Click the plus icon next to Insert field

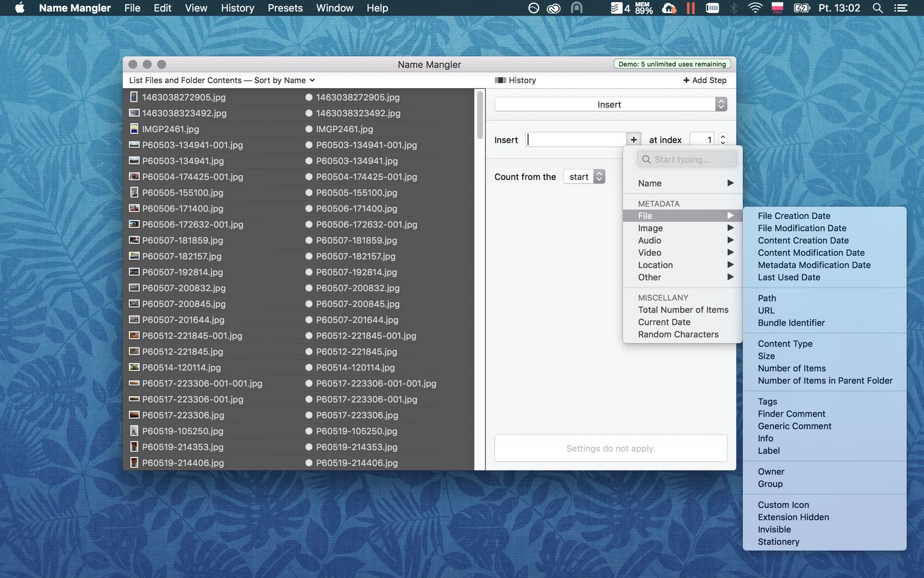pos(634,140)
